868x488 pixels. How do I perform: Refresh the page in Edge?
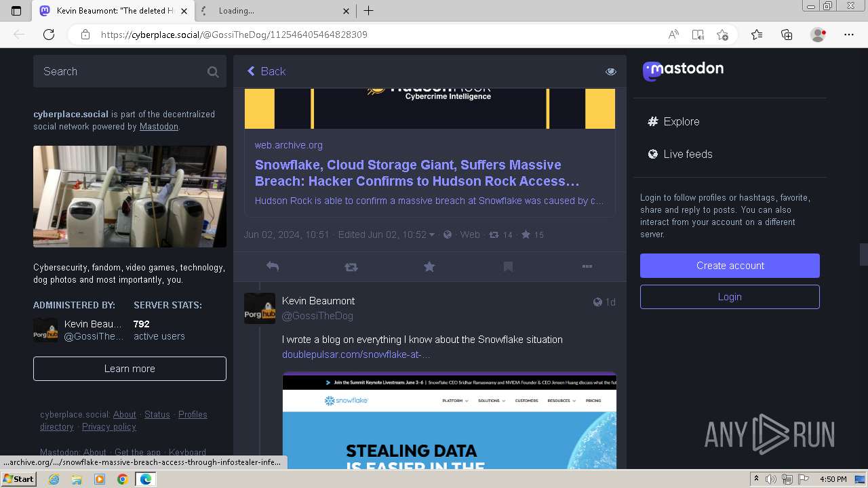click(x=49, y=35)
